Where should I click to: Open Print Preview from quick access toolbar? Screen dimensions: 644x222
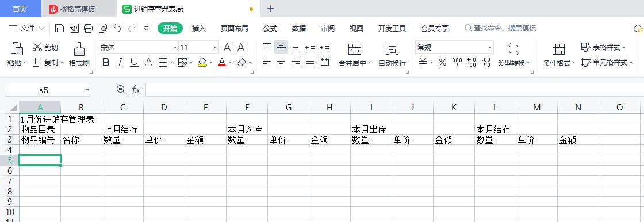[103, 28]
